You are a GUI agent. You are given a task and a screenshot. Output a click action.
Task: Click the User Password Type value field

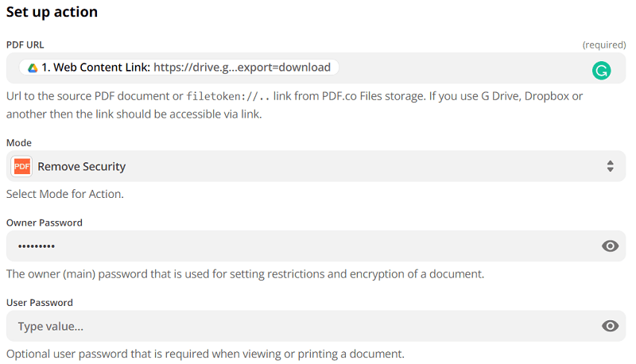(x=302, y=326)
